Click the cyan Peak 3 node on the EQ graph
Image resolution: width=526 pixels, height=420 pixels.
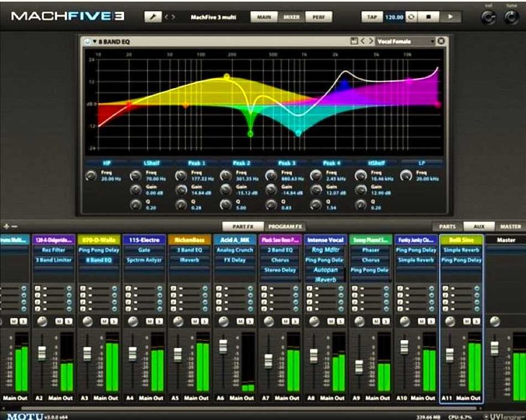click(x=298, y=134)
